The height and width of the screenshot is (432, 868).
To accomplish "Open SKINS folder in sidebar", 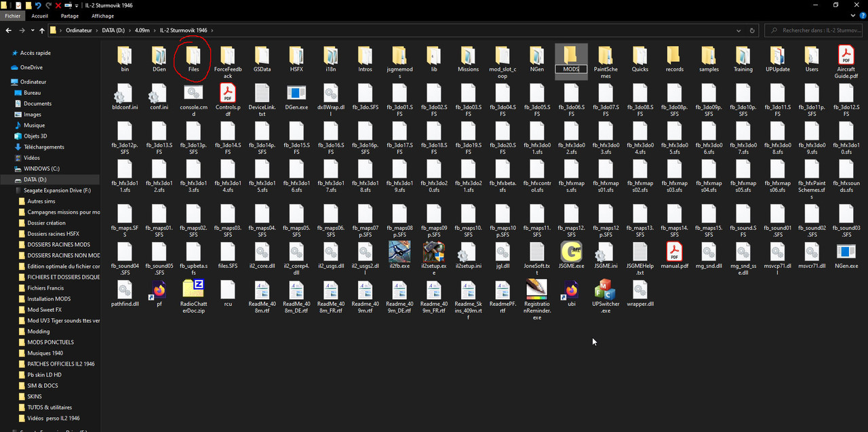I will click(x=35, y=396).
